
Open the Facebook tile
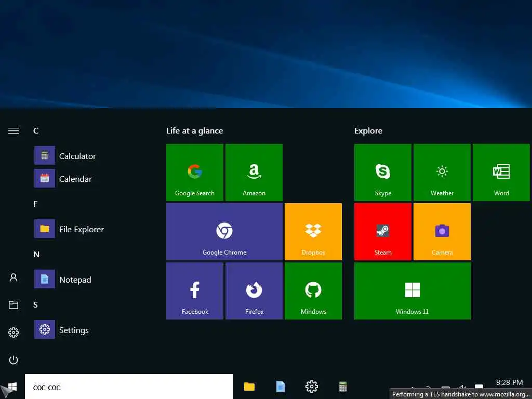point(195,291)
